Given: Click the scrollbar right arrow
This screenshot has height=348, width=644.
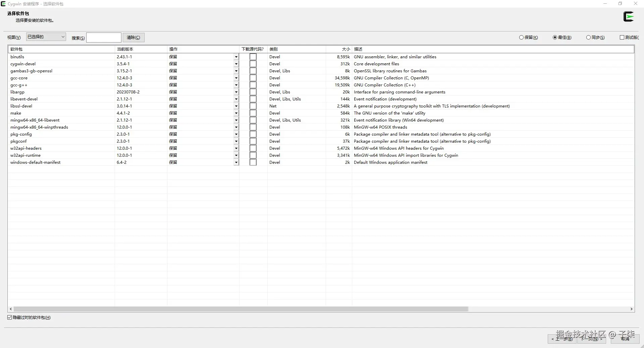Looking at the screenshot, I should [x=632, y=309].
